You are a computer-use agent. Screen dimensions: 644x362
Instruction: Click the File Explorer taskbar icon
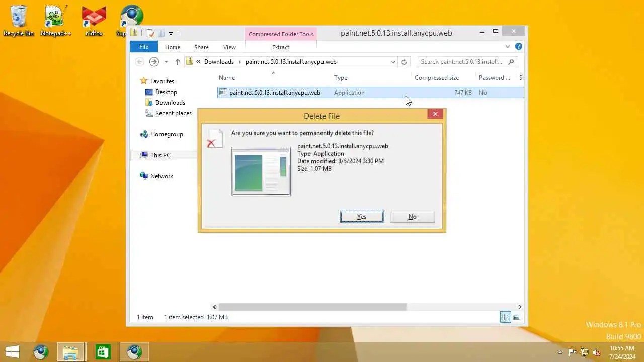coord(71,352)
